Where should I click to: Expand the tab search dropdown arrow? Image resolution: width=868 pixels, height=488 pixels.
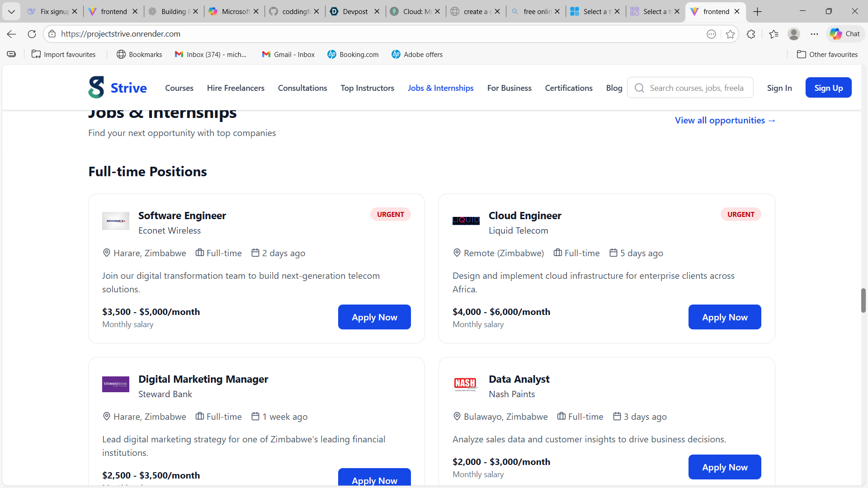[11, 12]
